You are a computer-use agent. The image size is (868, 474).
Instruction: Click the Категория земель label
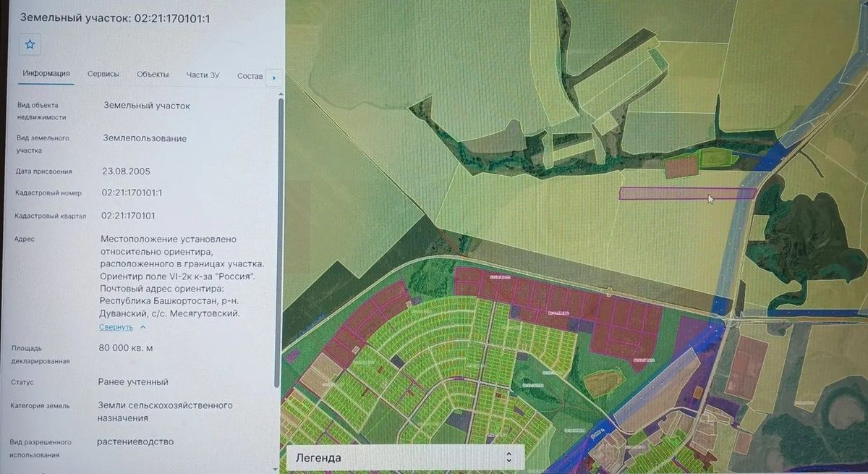tap(41, 406)
